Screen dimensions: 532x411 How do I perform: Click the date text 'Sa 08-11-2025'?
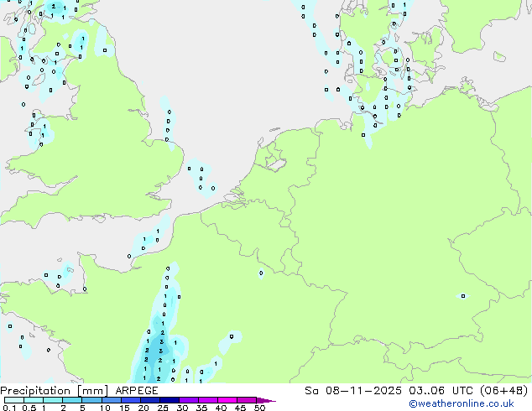353,391
